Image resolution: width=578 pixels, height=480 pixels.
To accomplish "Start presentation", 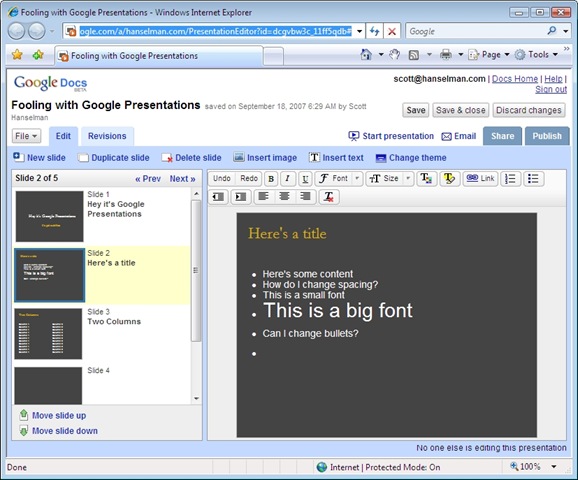I will (x=391, y=136).
